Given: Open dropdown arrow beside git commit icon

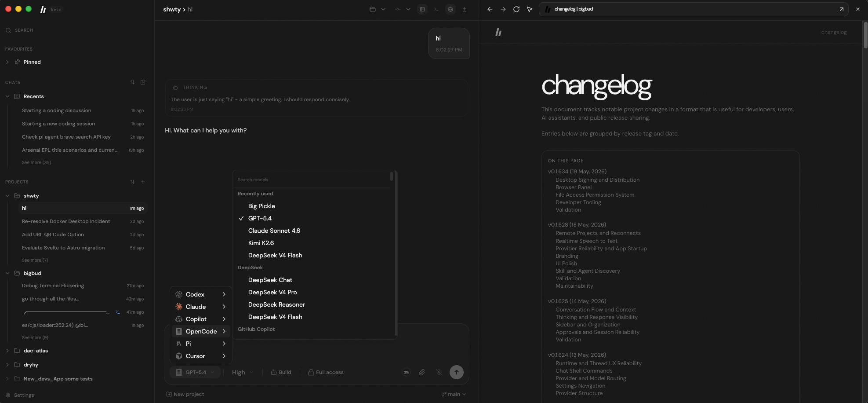Looking at the screenshot, I should [408, 9].
